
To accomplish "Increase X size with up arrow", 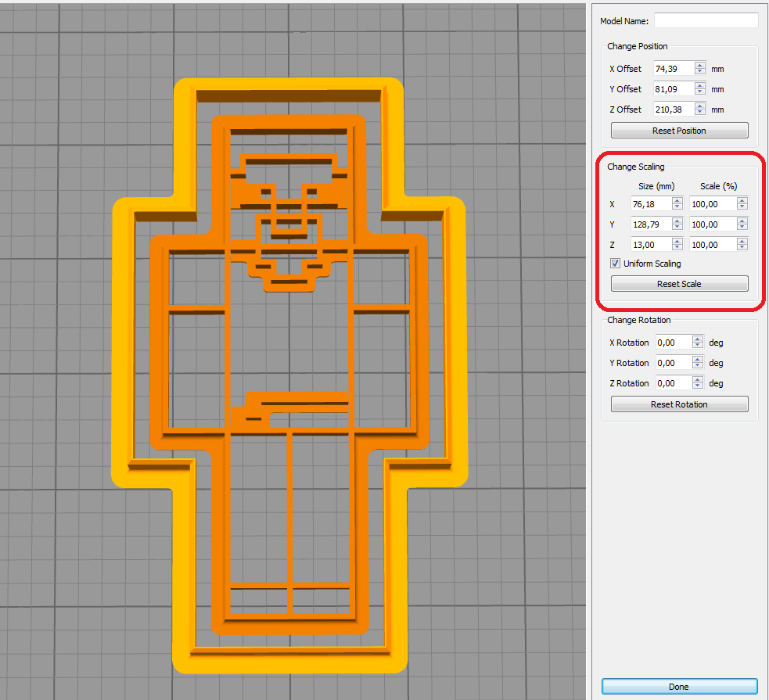I will coord(677,200).
